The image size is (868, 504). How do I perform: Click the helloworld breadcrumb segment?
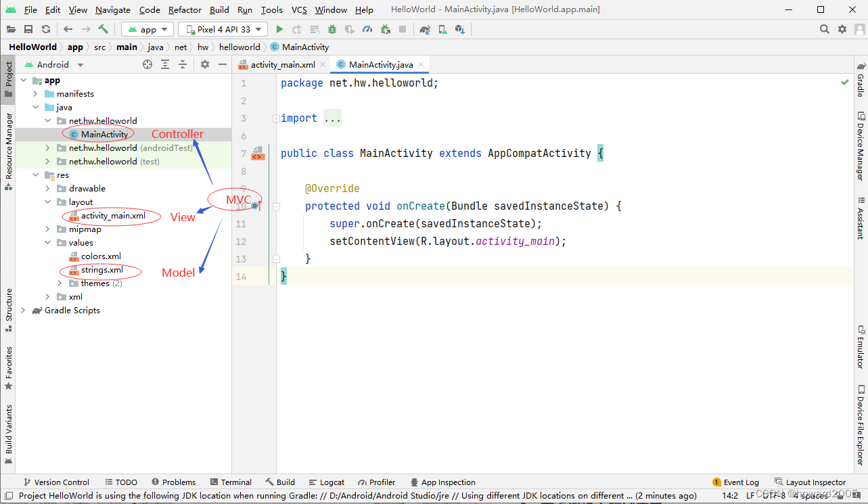tap(239, 47)
